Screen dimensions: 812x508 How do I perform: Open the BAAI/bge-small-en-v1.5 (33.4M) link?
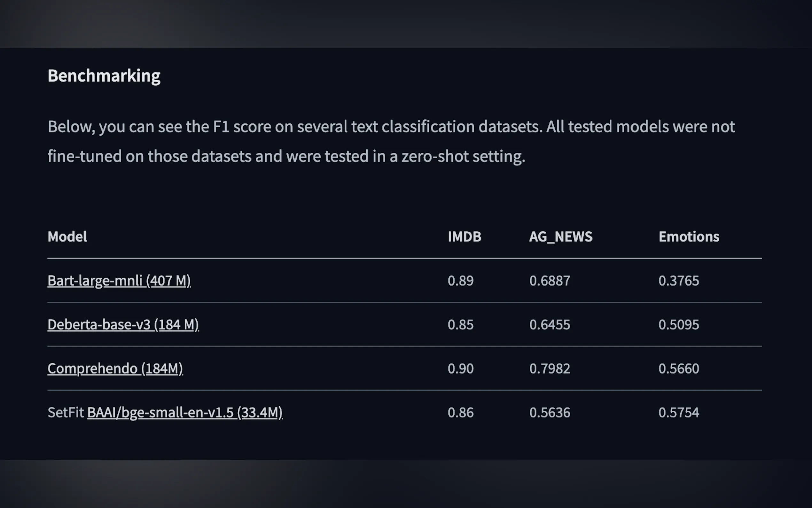tap(185, 413)
